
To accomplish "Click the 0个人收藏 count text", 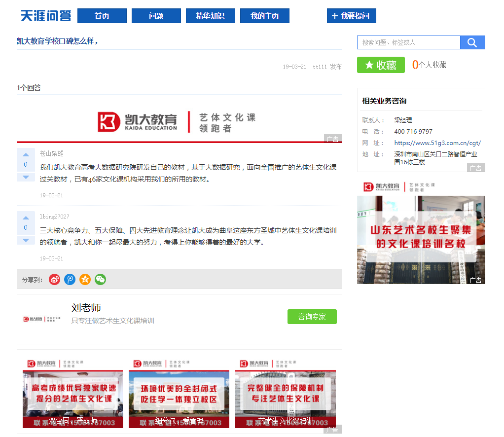I will tap(429, 65).
